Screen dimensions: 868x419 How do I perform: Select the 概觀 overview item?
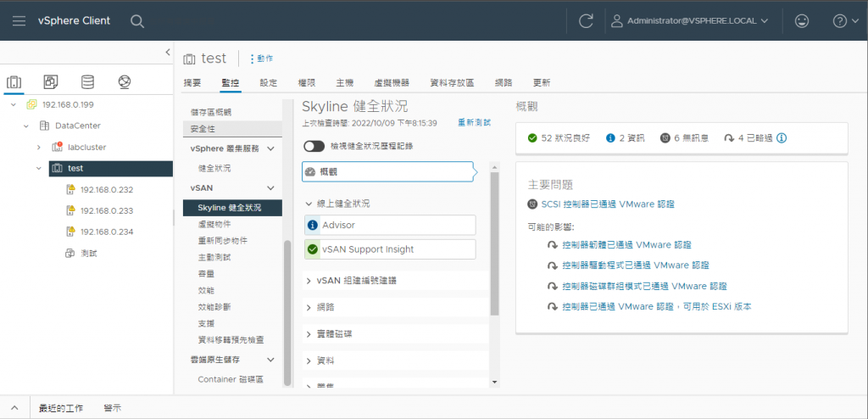[387, 172]
